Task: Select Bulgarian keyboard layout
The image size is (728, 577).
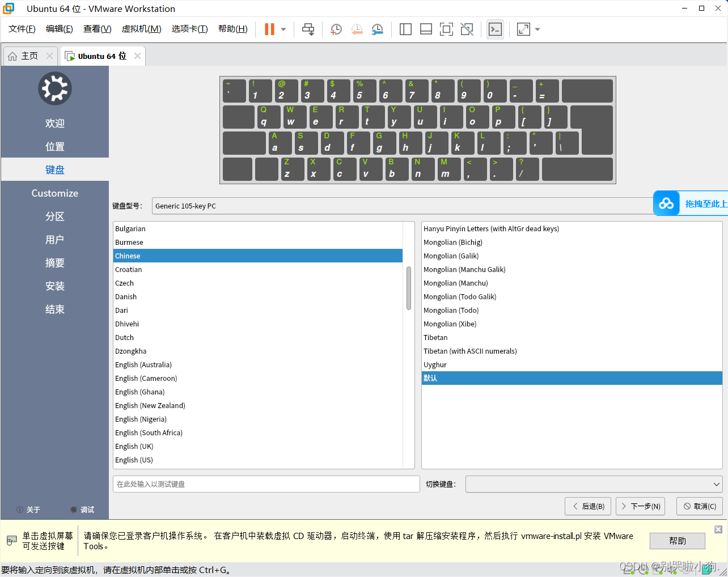Action: (258, 228)
